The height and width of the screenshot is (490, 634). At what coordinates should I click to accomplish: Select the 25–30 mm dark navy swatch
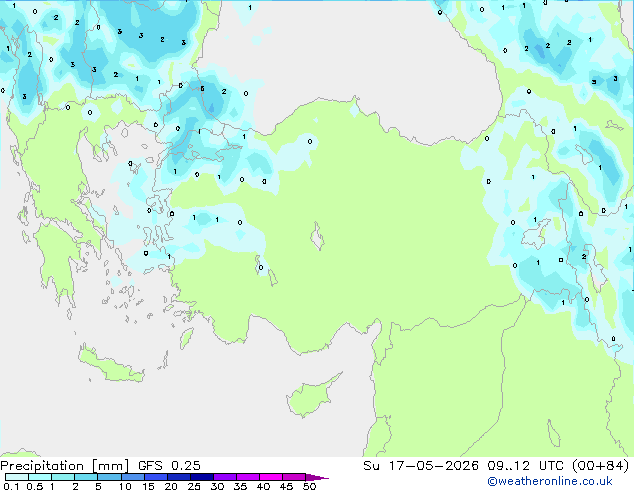(x=201, y=477)
